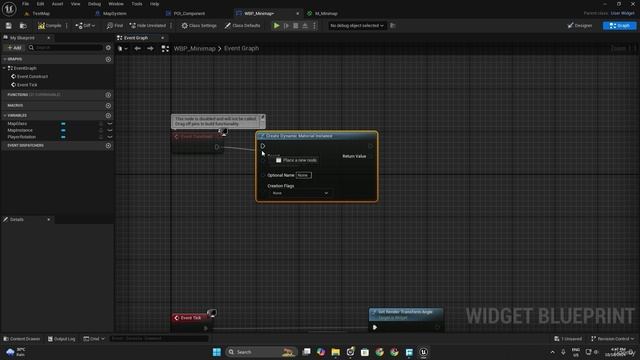Select the Event Tick node in graph
640x360 pixels.
(x=191, y=318)
